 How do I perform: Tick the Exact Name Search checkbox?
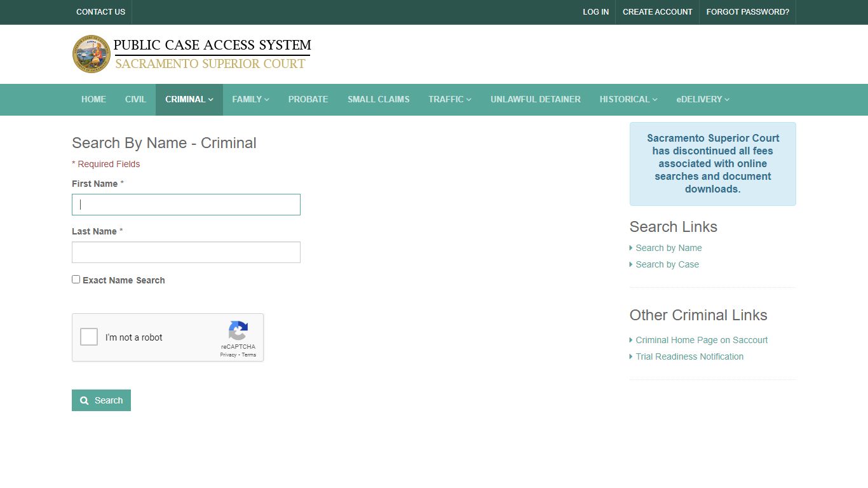click(x=76, y=280)
